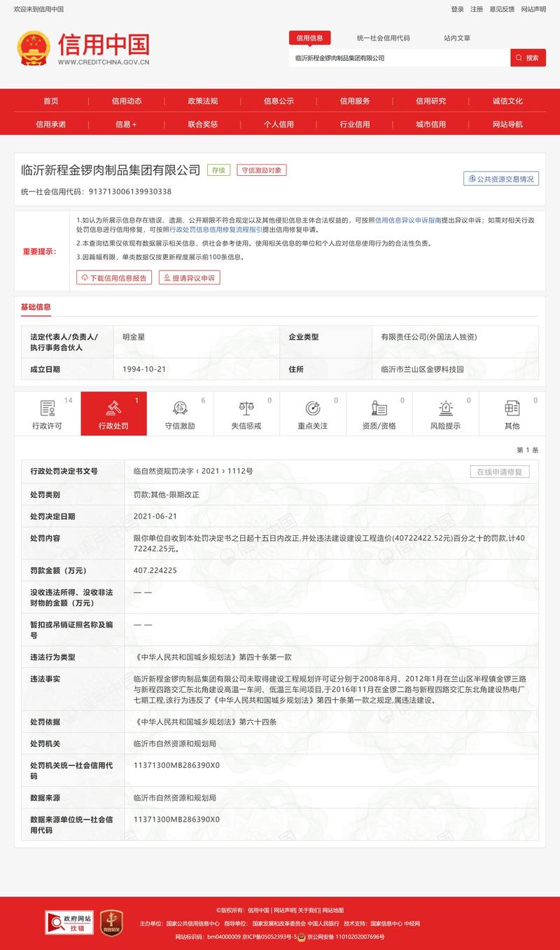Click the 政府网站找错 badge in the footer
The width and height of the screenshot is (560, 950).
69,922
